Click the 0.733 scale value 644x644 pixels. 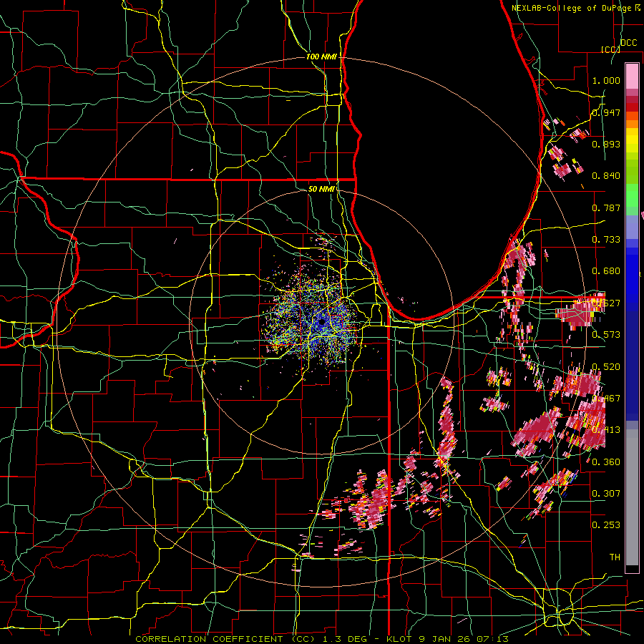click(606, 240)
